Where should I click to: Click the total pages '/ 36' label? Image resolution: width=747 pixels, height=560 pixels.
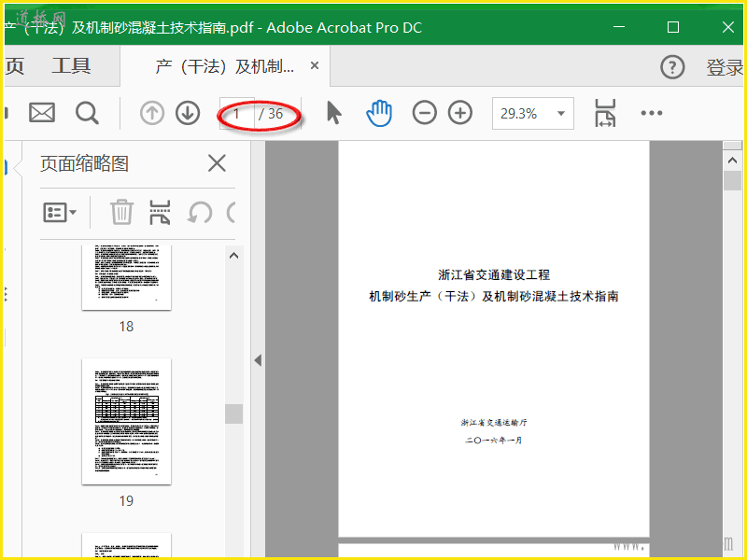coord(271,113)
